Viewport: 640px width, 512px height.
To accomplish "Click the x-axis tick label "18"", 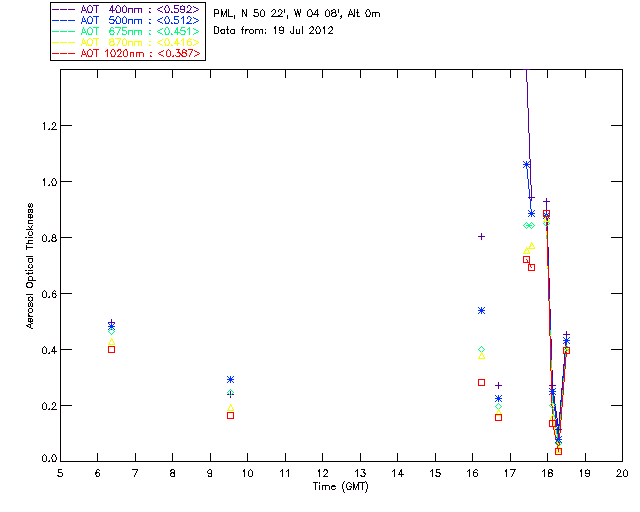I will click(x=547, y=473).
